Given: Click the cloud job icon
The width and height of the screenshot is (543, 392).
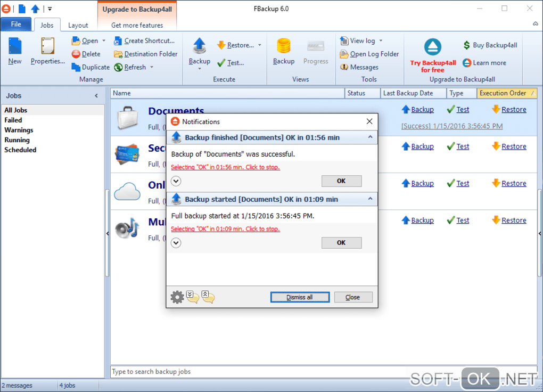Looking at the screenshot, I should coord(127,191).
